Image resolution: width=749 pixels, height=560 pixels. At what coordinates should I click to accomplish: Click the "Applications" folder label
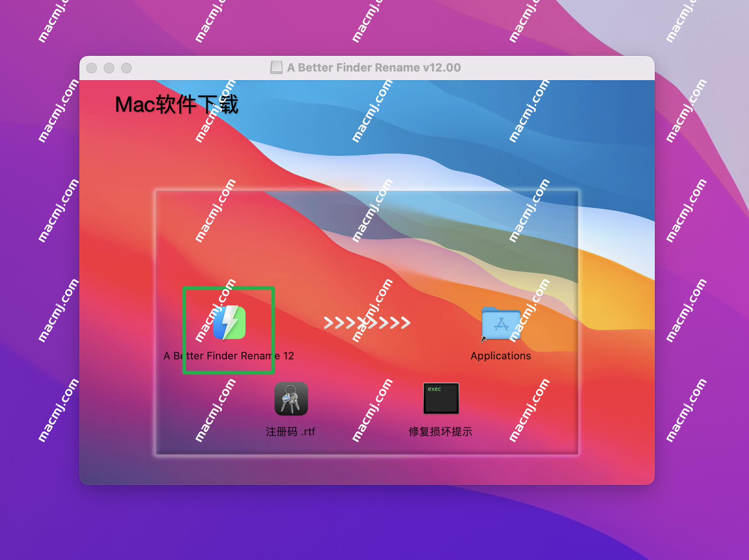(x=501, y=356)
